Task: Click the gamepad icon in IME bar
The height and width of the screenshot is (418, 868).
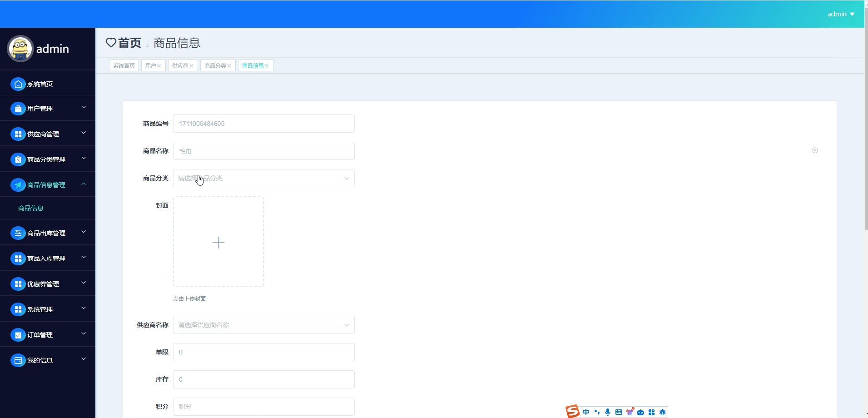Action: 640,413
